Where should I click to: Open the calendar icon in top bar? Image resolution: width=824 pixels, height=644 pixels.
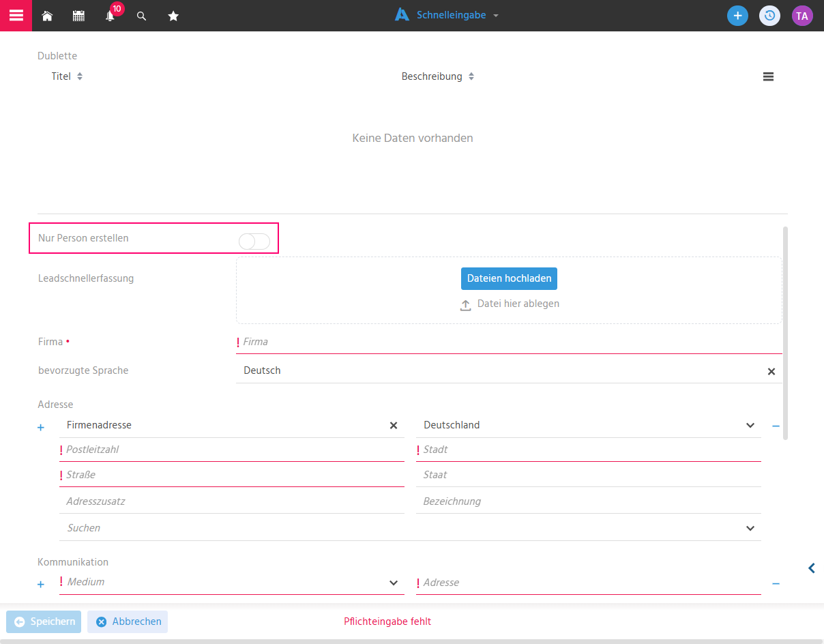tap(78, 16)
